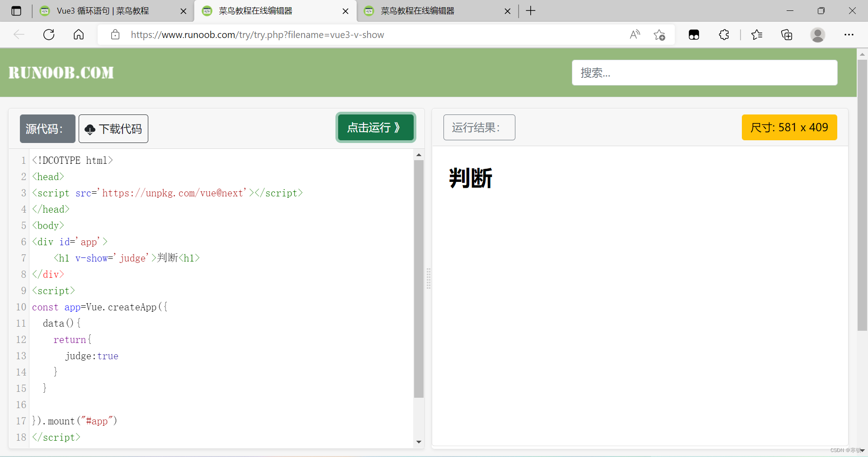Click the opening <head> line 2
868x457 pixels.
point(48,177)
